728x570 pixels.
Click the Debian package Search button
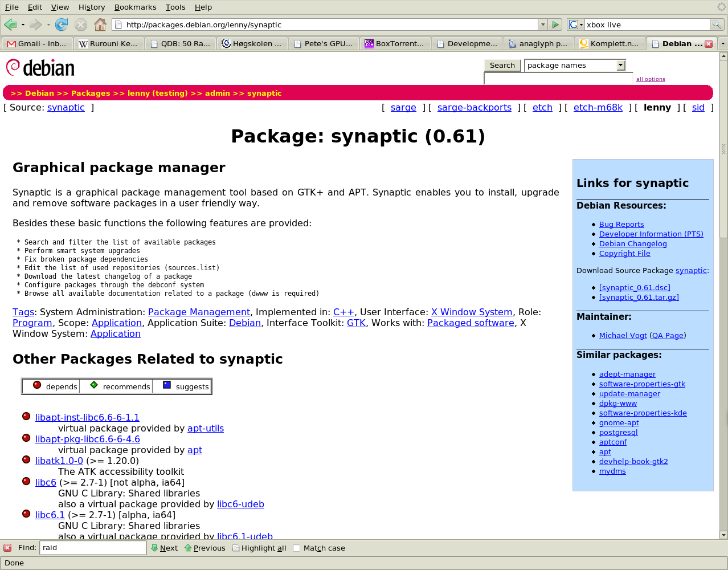point(502,66)
